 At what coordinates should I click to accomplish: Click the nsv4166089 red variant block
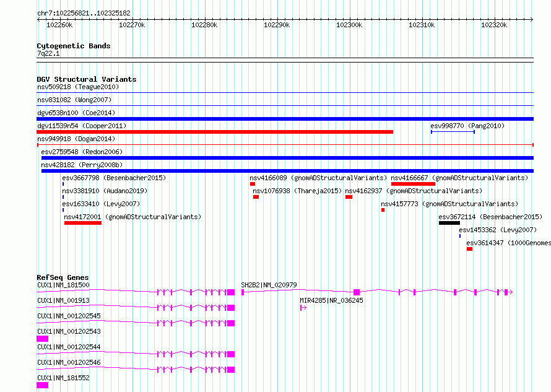point(253,184)
